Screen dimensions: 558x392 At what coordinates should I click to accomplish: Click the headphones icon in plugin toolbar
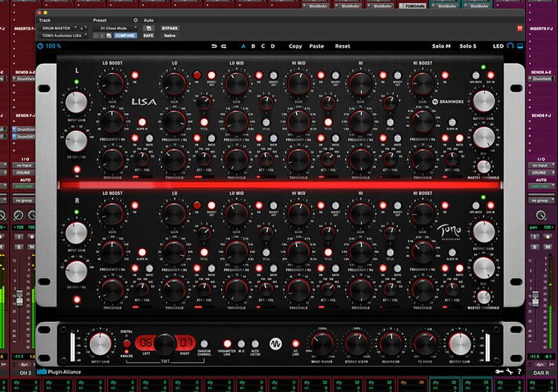(511, 46)
